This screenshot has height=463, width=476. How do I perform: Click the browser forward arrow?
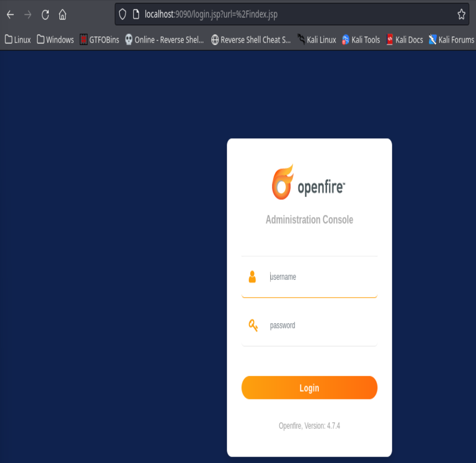pos(28,15)
